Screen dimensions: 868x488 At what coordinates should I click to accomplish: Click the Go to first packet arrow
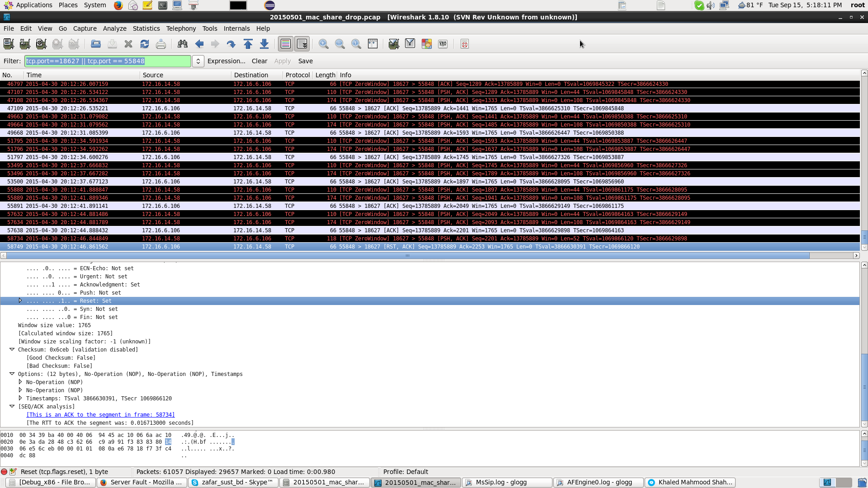[x=248, y=44]
